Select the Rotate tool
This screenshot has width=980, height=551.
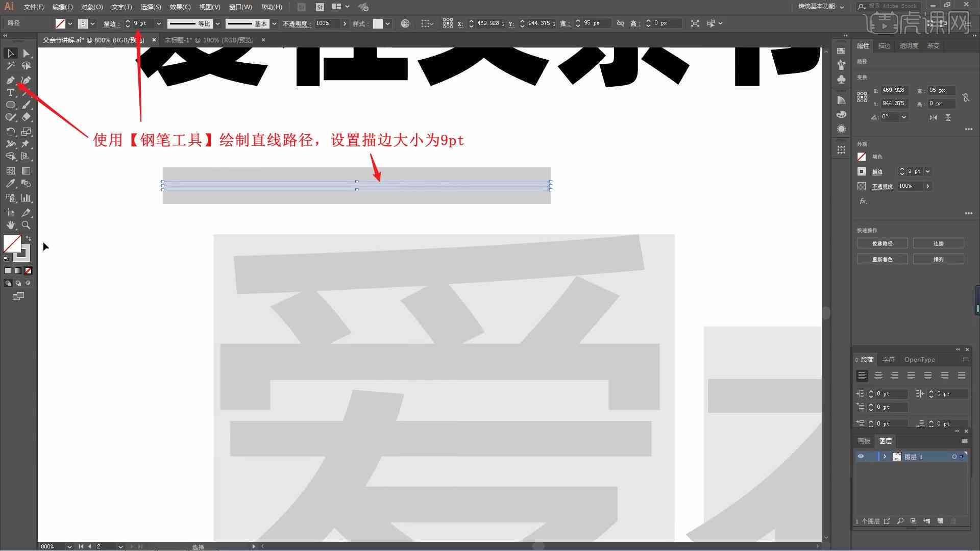(x=10, y=131)
